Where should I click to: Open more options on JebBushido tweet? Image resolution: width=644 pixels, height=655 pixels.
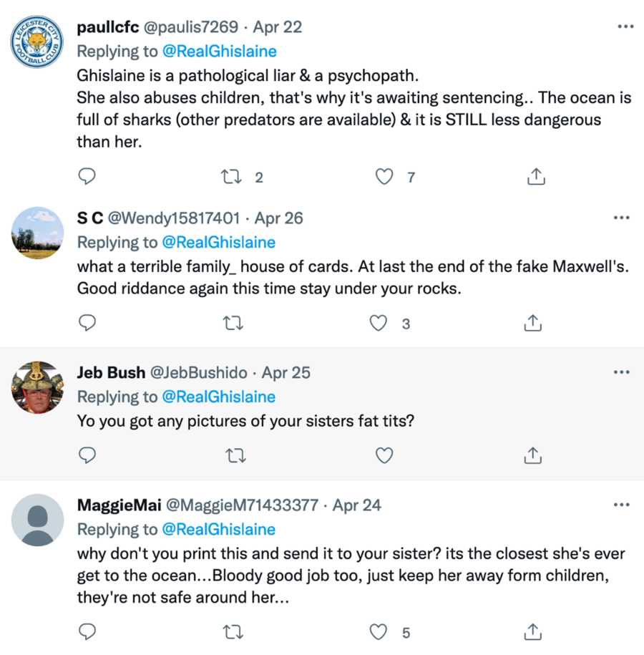pyautogui.click(x=623, y=372)
